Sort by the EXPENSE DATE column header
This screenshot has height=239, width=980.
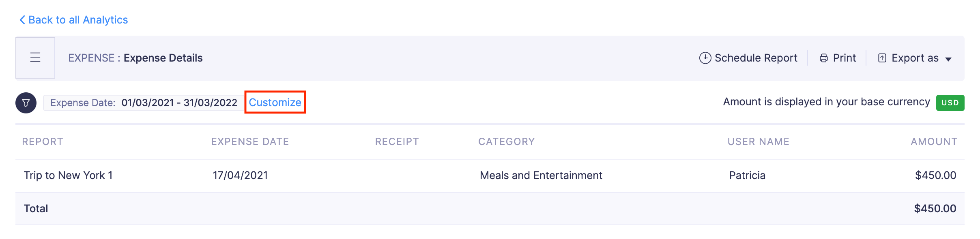coord(250,142)
